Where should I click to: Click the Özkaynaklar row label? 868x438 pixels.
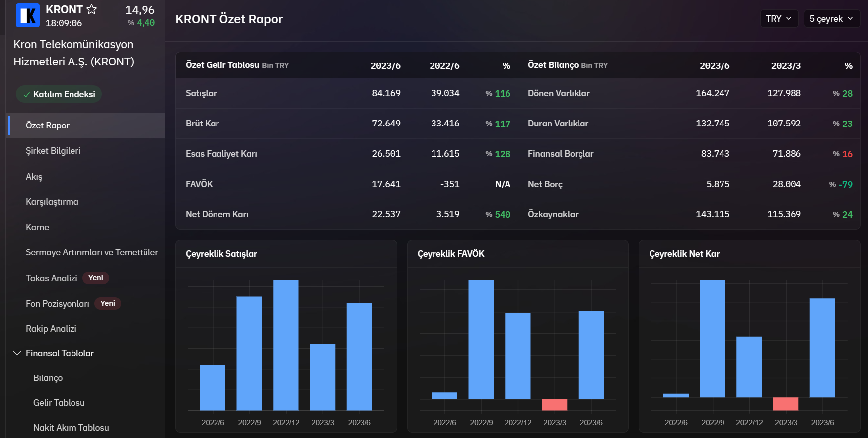click(553, 214)
